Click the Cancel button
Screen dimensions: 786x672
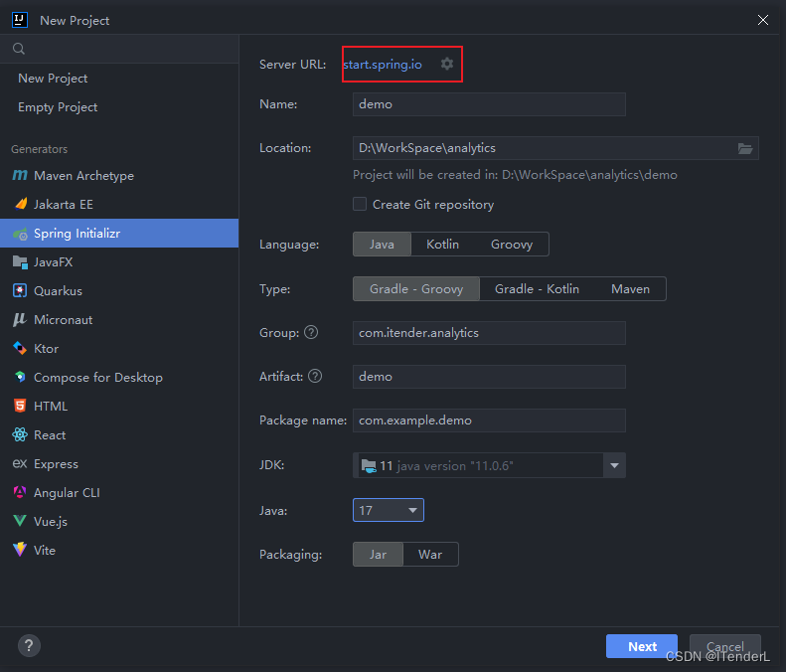tap(724, 646)
